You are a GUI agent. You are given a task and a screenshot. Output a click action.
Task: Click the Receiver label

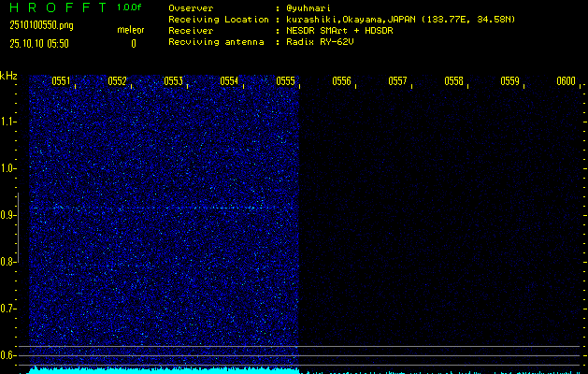(x=191, y=31)
